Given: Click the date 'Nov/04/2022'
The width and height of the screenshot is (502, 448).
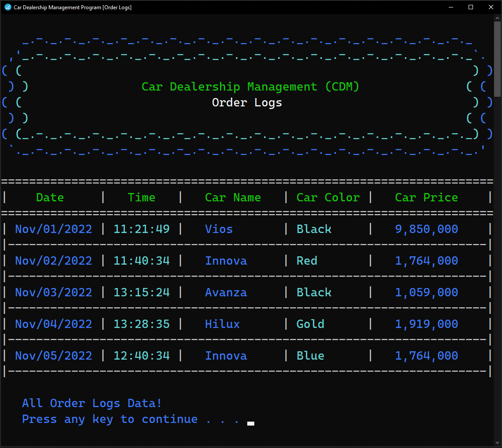Looking at the screenshot, I should [54, 324].
